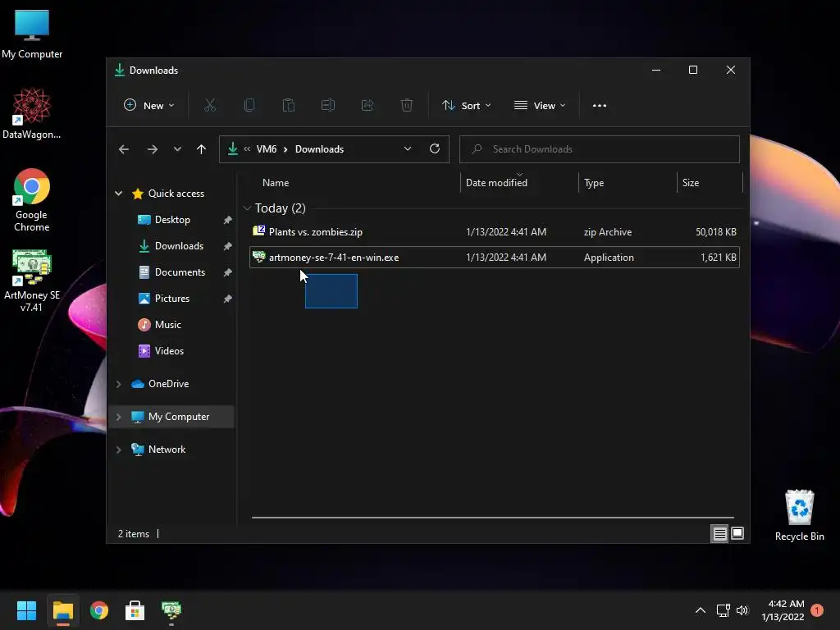Open Microsoft Store from the taskbar
The height and width of the screenshot is (630, 840).
point(135,610)
